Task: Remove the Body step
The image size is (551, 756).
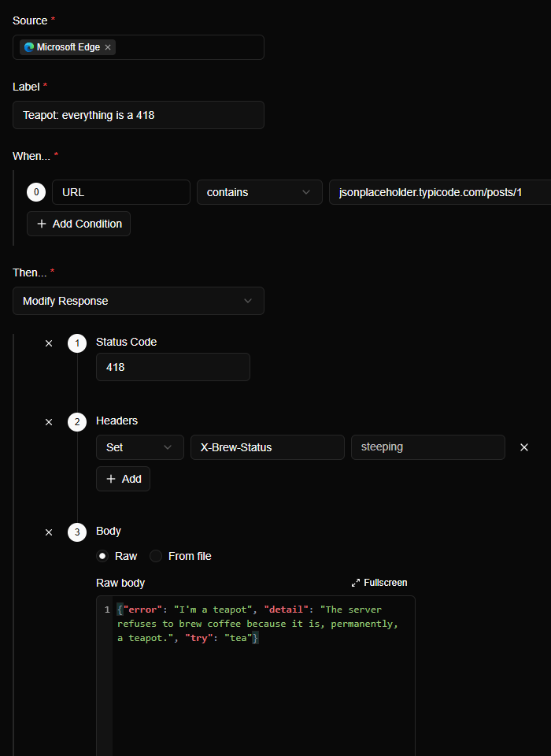Action: coord(49,532)
